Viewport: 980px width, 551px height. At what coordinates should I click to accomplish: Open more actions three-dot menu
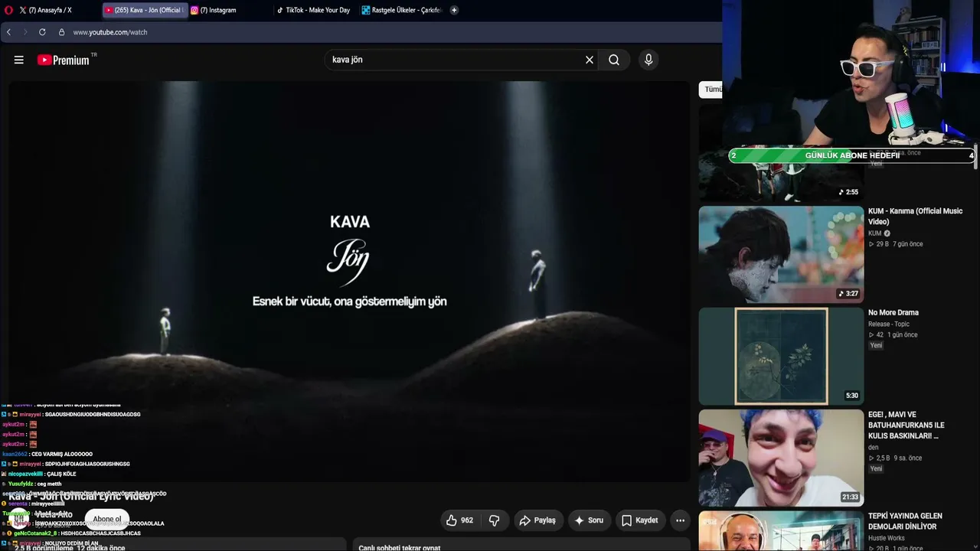680,520
